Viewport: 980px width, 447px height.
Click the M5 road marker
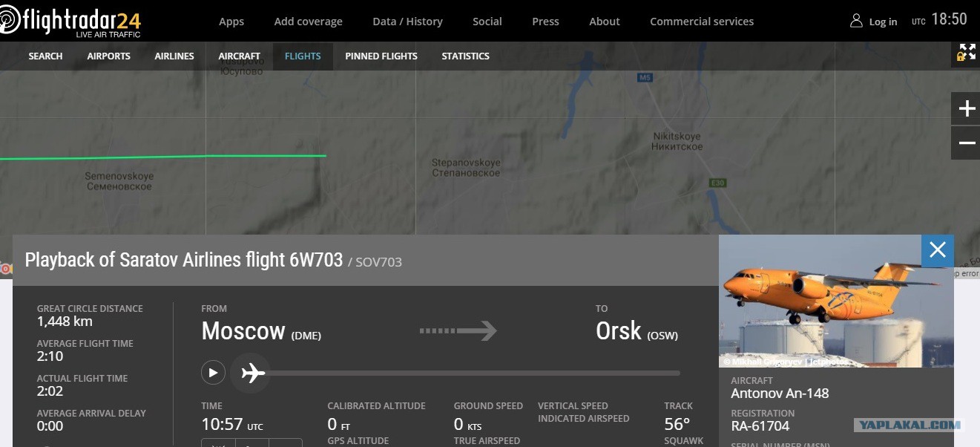click(x=644, y=77)
